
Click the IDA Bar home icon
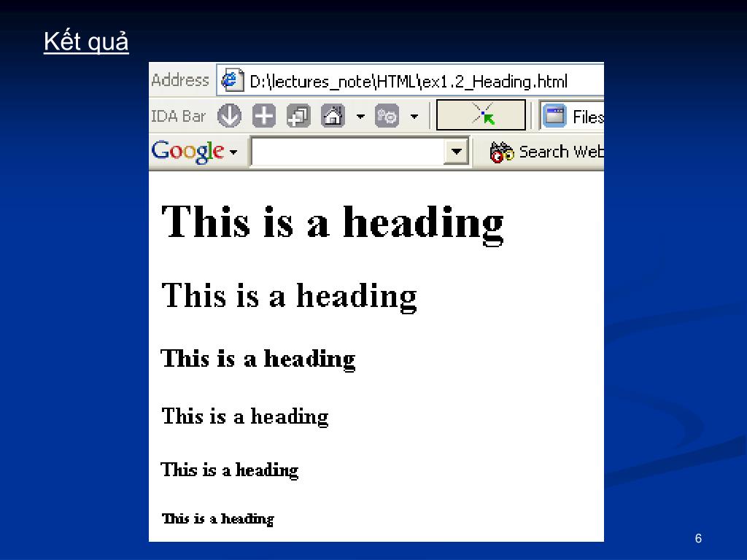[333, 116]
